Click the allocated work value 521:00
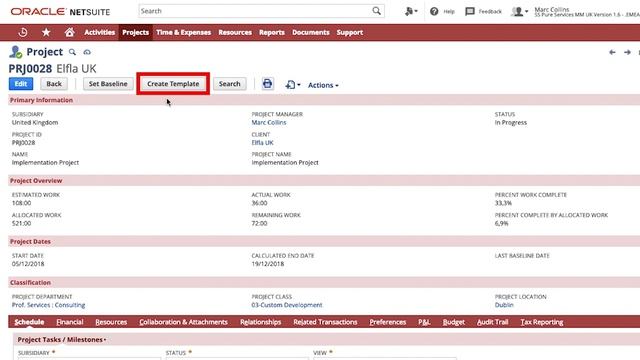 pos(21,223)
